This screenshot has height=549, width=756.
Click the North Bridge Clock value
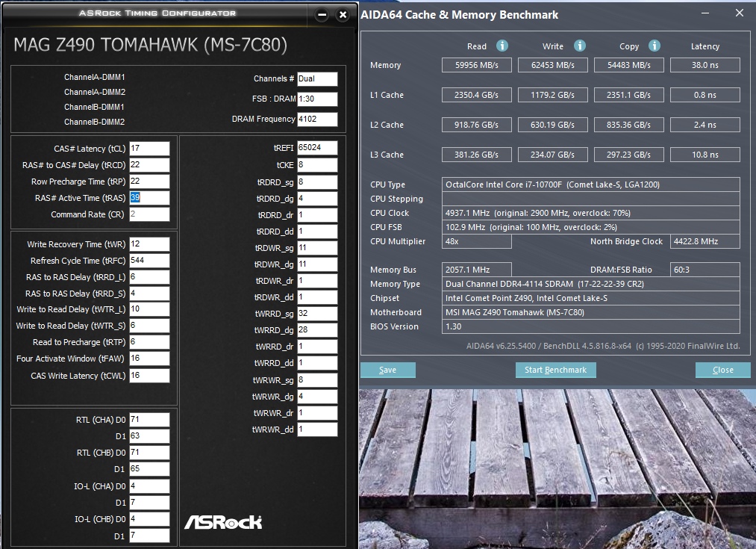pyautogui.click(x=705, y=241)
